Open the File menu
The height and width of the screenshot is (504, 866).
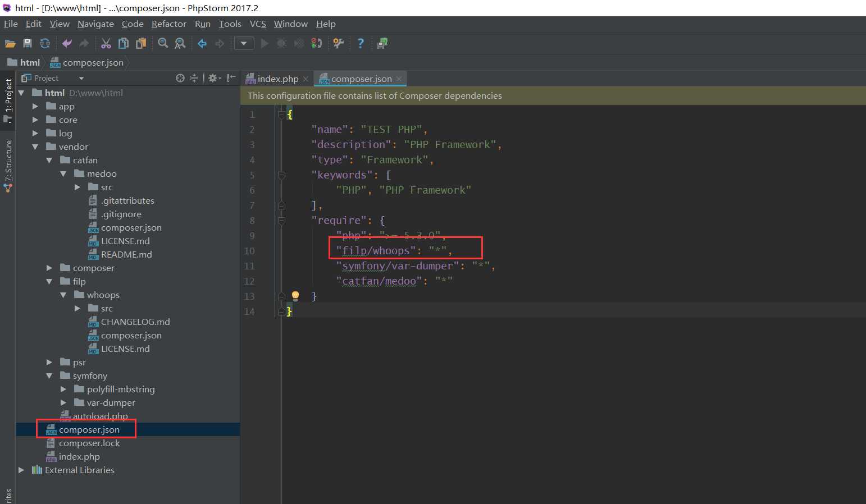click(11, 24)
